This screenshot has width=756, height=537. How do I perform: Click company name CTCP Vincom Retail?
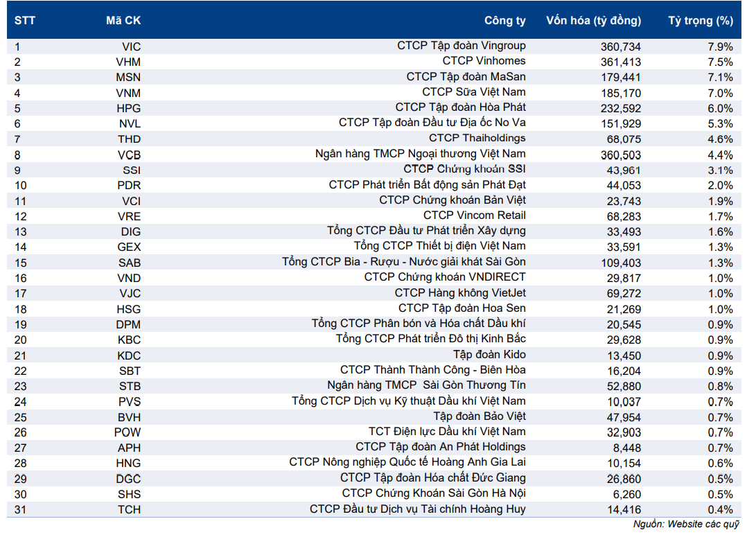point(475,215)
